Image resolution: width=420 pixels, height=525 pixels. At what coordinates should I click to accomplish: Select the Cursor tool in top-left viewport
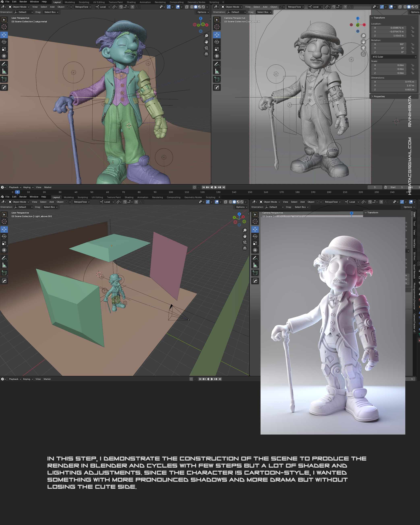click(4, 27)
